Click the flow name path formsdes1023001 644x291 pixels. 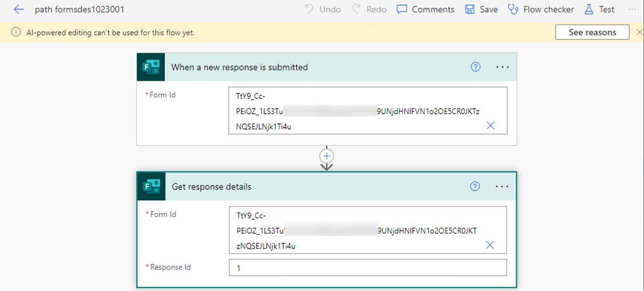[80, 10]
